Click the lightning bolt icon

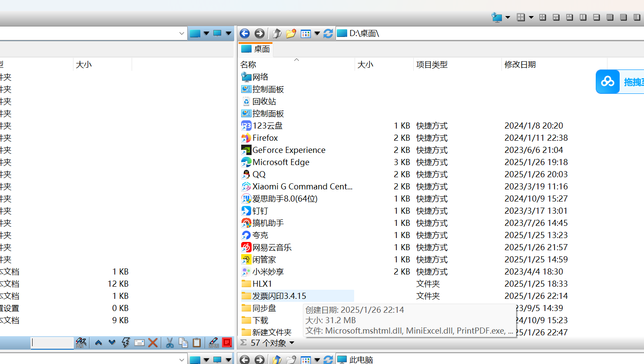[x=126, y=343]
